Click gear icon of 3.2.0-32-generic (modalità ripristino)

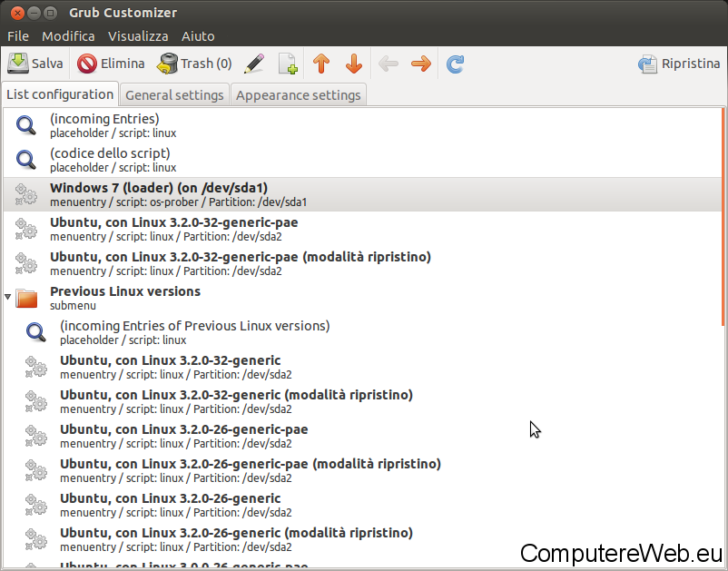pyautogui.click(x=36, y=401)
